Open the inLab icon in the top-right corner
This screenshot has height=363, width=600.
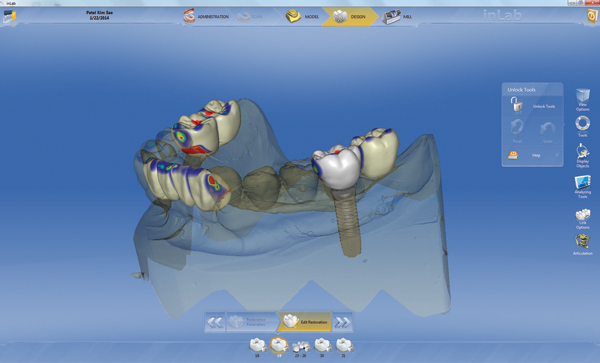pos(592,16)
